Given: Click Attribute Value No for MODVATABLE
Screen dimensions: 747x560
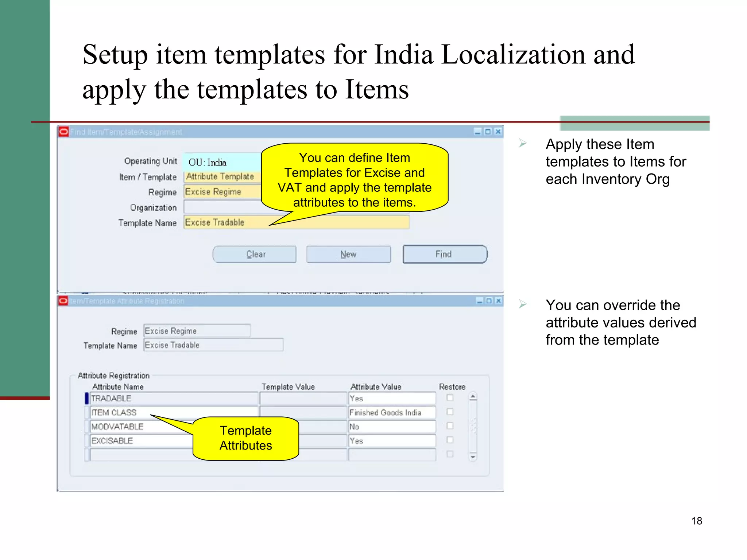Looking at the screenshot, I should (392, 427).
